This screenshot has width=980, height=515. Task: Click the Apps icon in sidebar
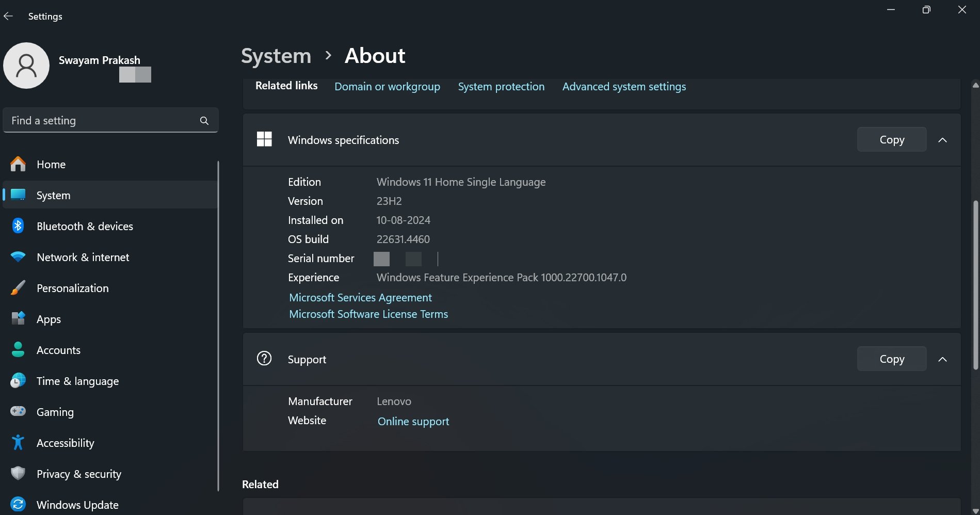[x=18, y=318]
